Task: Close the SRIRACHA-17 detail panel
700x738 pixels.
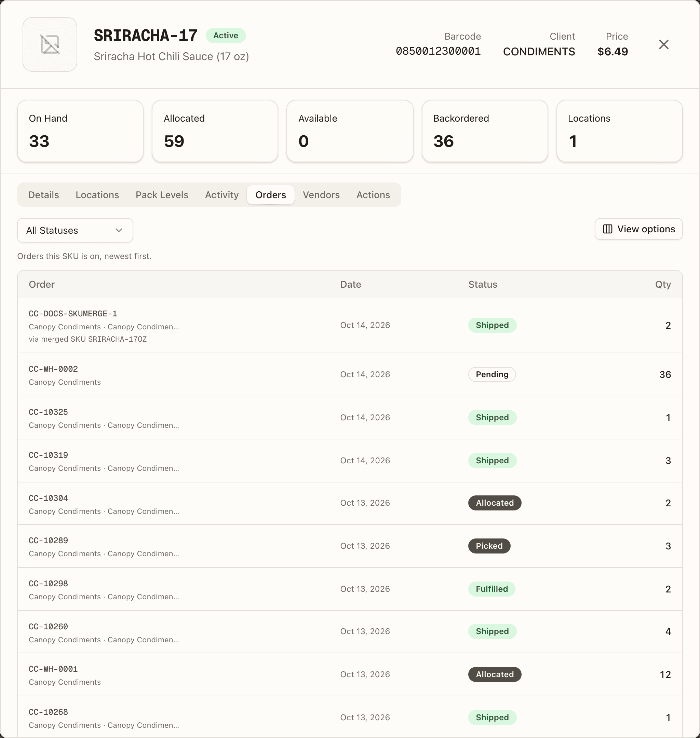Action: tap(663, 44)
